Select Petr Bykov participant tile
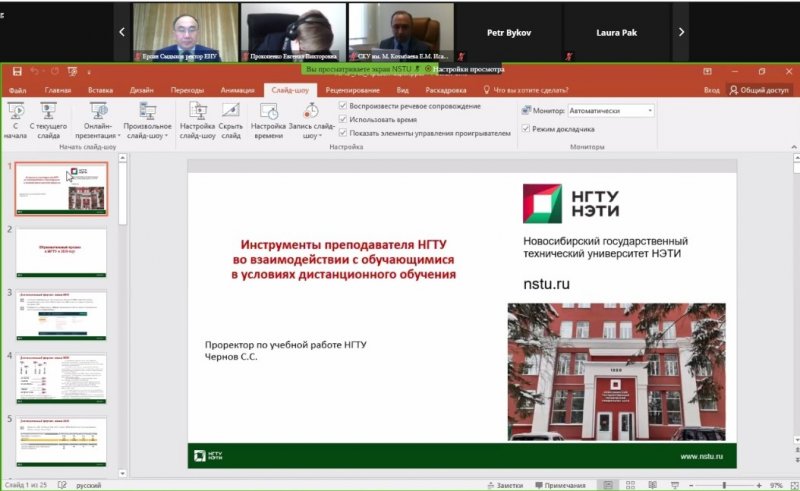800x491 pixels. coord(509,32)
